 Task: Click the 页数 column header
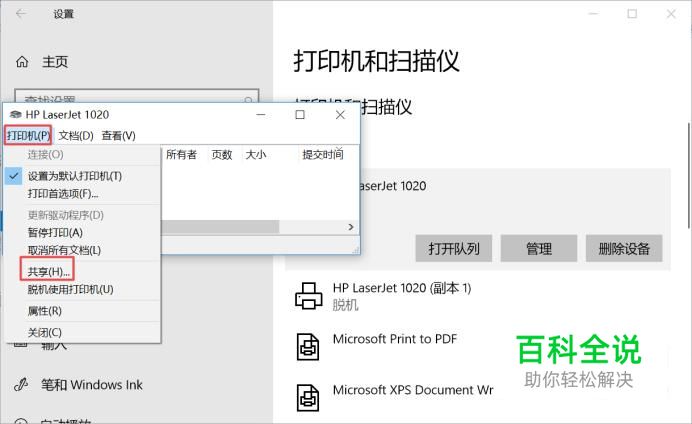pyautogui.click(x=222, y=154)
